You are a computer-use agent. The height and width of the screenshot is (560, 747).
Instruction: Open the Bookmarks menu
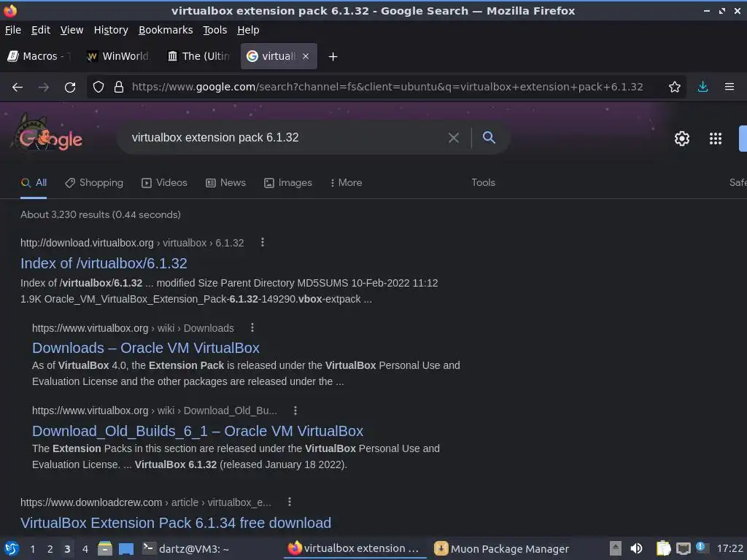pos(166,30)
